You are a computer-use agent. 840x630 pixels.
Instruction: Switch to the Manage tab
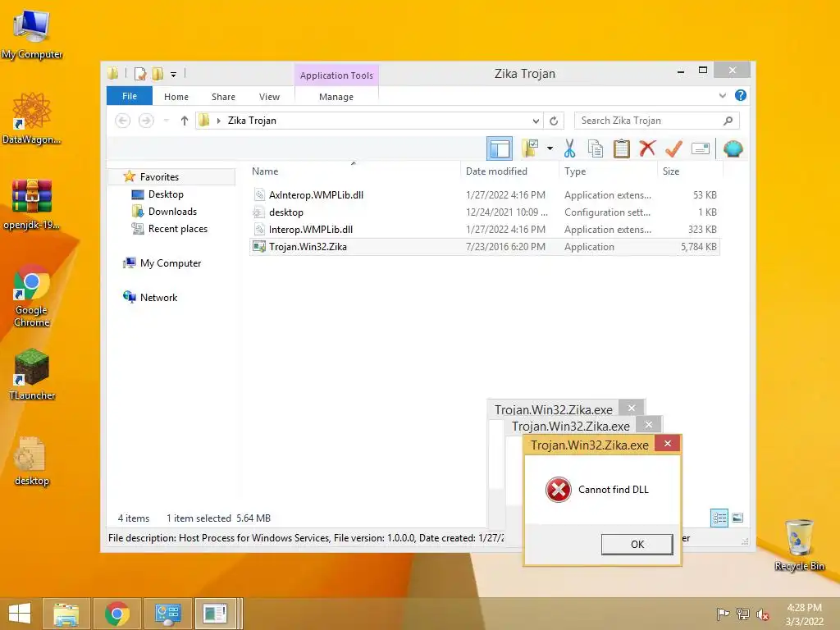tap(336, 97)
